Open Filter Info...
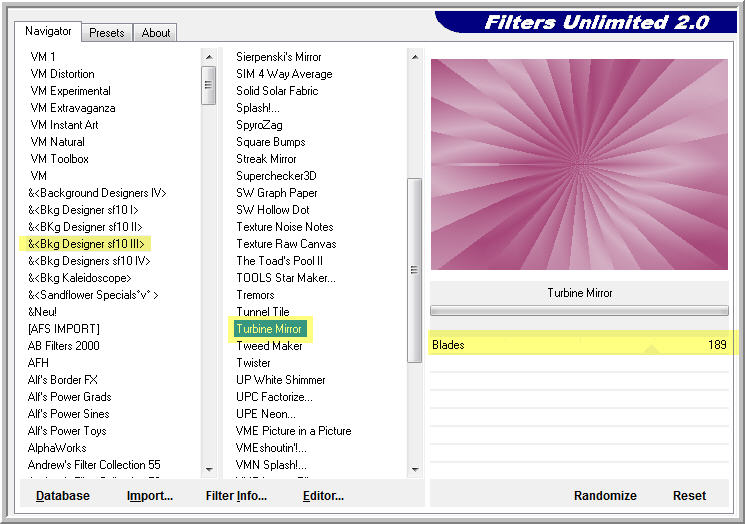Viewport: 745px width, 524px height. pos(236,495)
